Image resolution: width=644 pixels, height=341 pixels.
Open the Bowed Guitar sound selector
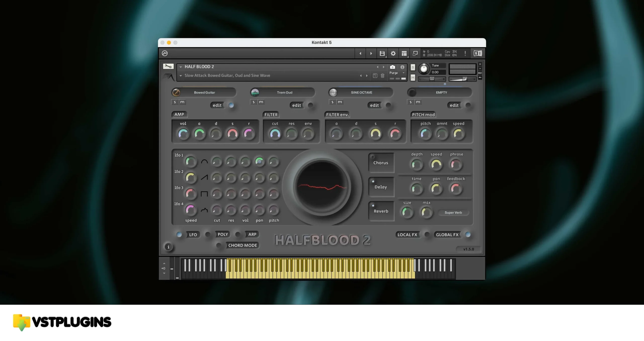(205, 92)
